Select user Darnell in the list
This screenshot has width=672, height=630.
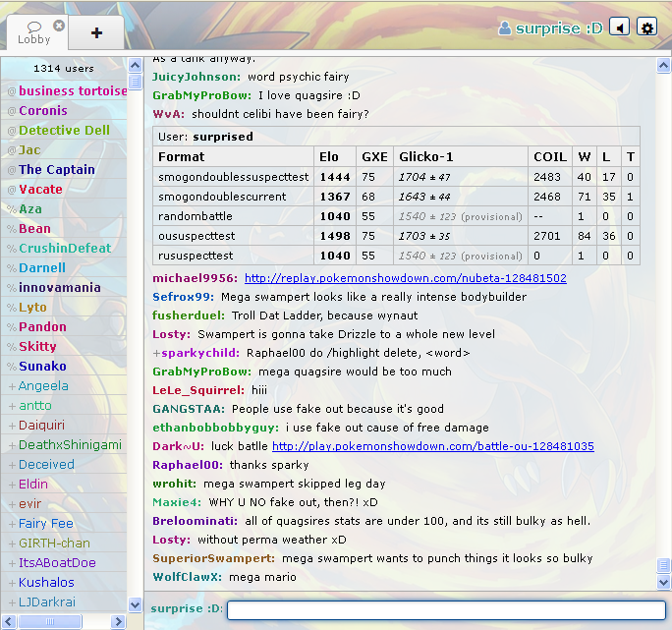(64, 268)
